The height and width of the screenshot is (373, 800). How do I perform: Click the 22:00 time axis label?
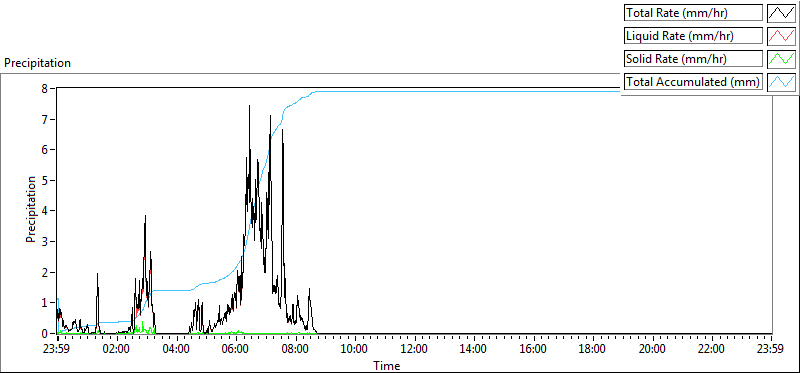pos(712,350)
